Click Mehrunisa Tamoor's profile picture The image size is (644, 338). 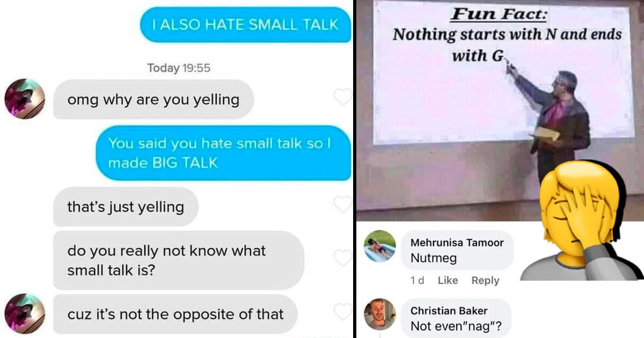click(379, 246)
